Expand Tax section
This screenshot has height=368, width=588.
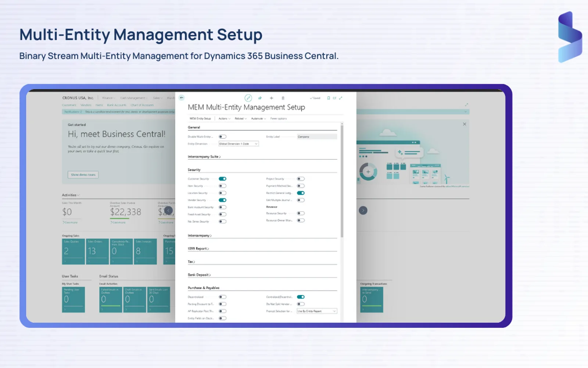pos(191,262)
